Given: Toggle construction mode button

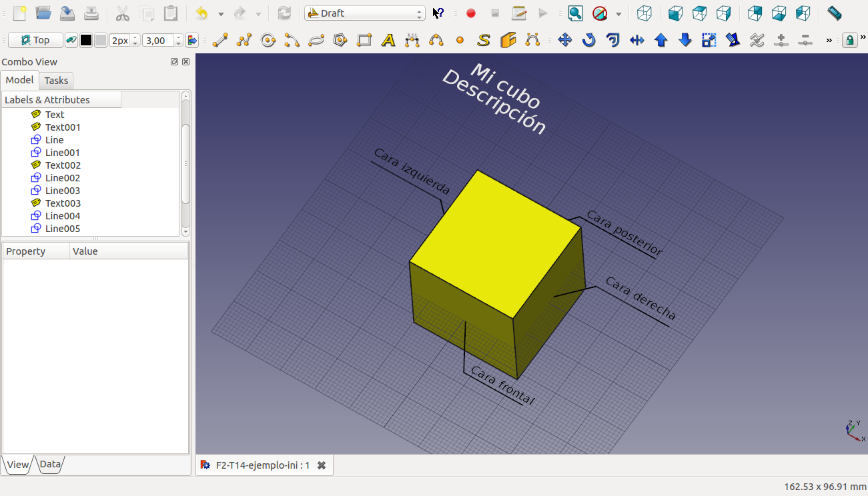Looking at the screenshot, I should [70, 41].
